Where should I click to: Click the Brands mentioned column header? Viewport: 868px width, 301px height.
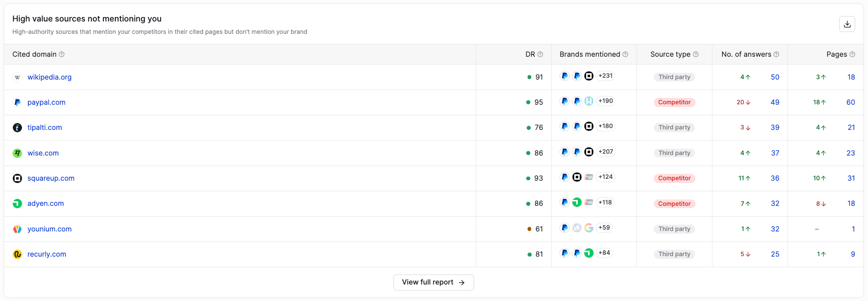[x=590, y=54]
